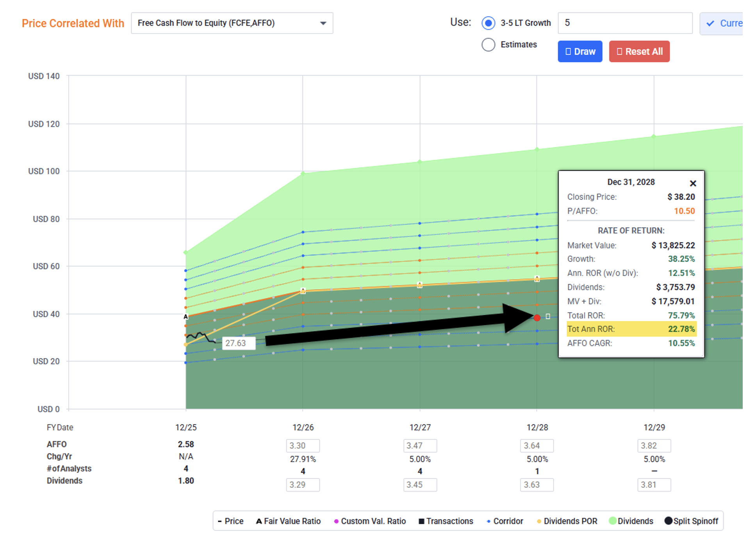Toggle green Dividends legend circle
Image resolution: width=756 pixels, height=549 pixels.
(x=613, y=521)
